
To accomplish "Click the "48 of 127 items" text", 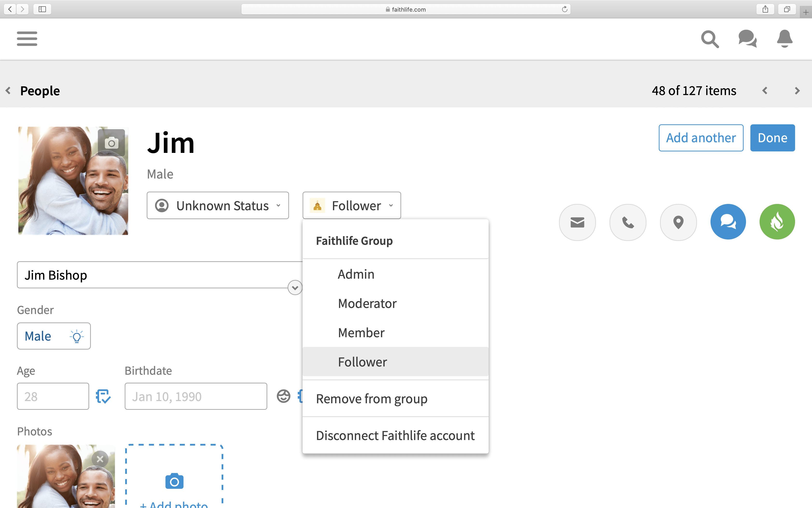I will pos(694,91).
